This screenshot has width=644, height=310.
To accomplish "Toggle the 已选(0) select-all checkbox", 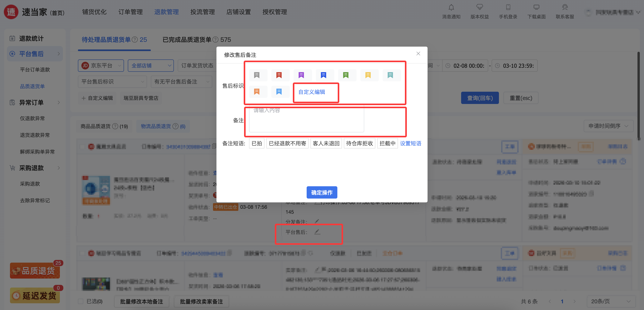I will (81, 301).
